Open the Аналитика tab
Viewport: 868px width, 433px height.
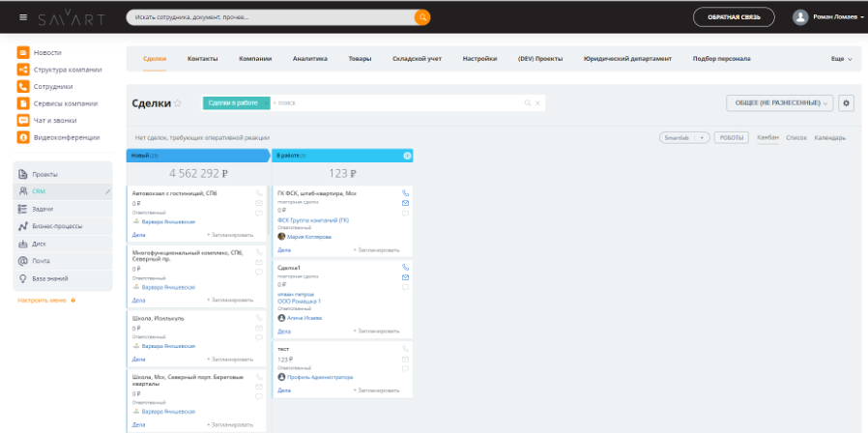point(310,59)
